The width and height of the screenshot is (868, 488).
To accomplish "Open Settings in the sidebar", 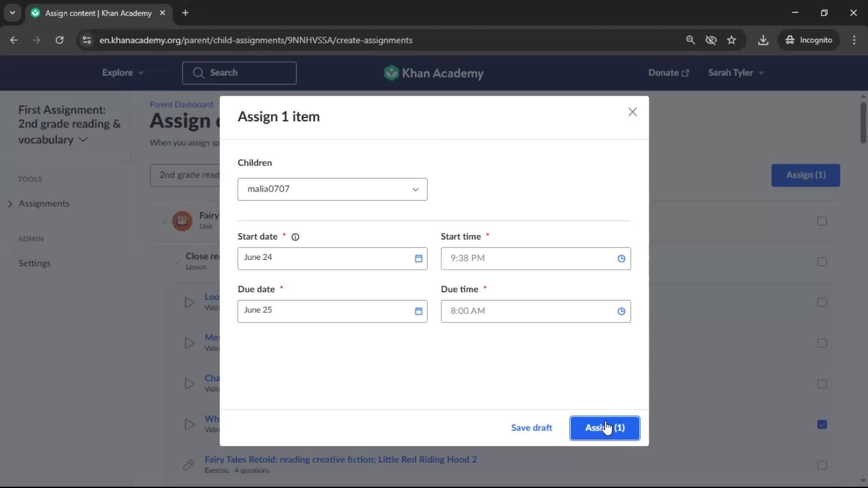I will pos(34,263).
